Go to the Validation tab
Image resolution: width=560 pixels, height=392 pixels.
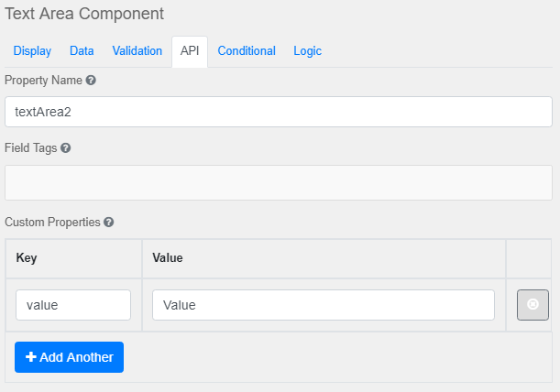coord(137,51)
